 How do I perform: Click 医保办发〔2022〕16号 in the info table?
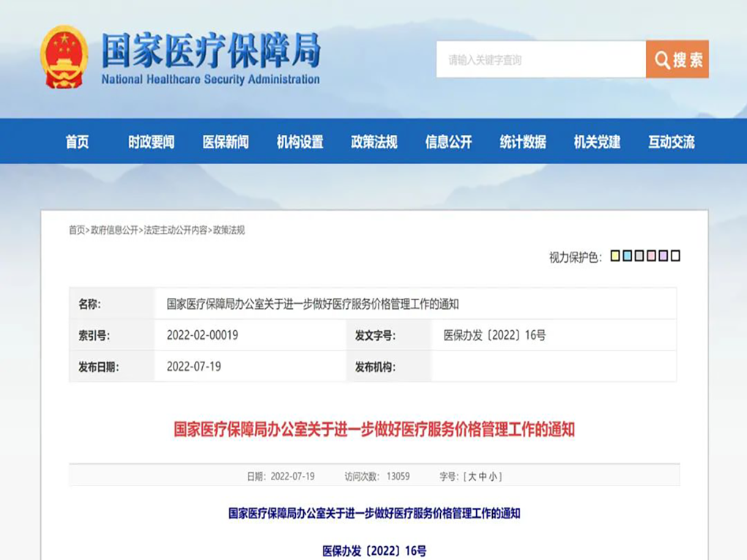(494, 335)
